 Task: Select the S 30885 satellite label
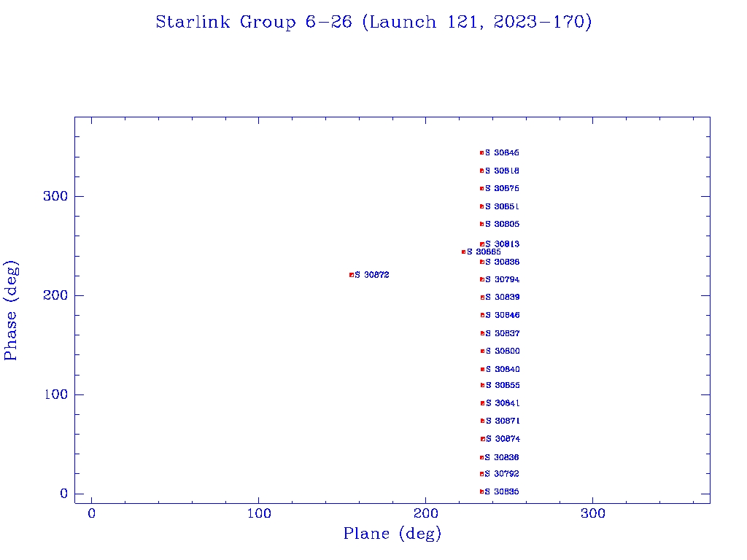[x=484, y=252]
